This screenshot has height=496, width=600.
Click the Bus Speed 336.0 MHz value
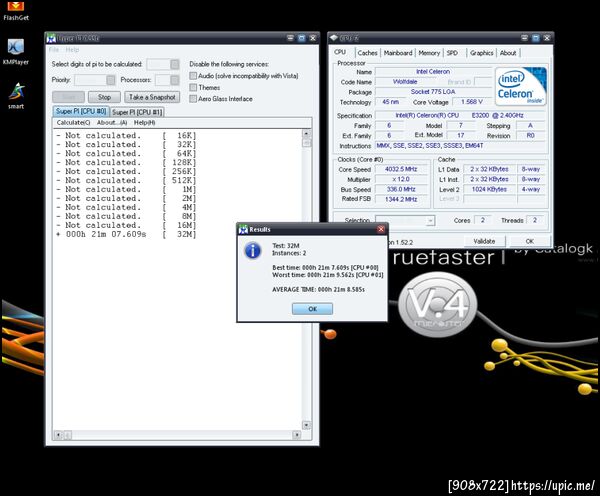(401, 189)
